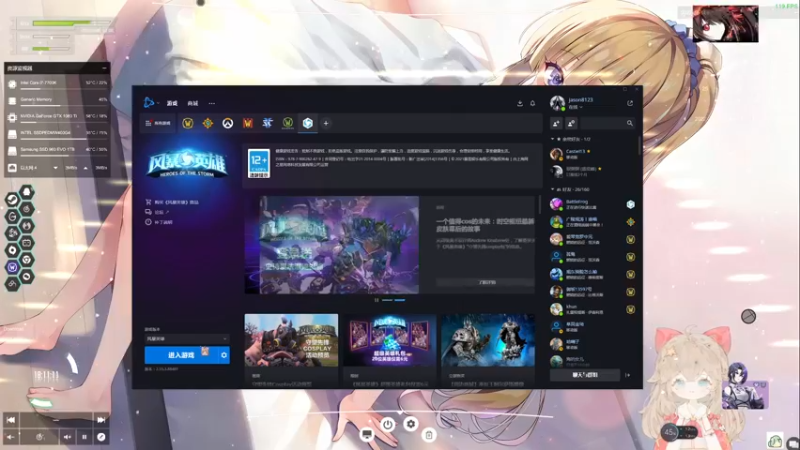
Task: Click the monitor icon on the bottom dock
Action: (x=366, y=434)
